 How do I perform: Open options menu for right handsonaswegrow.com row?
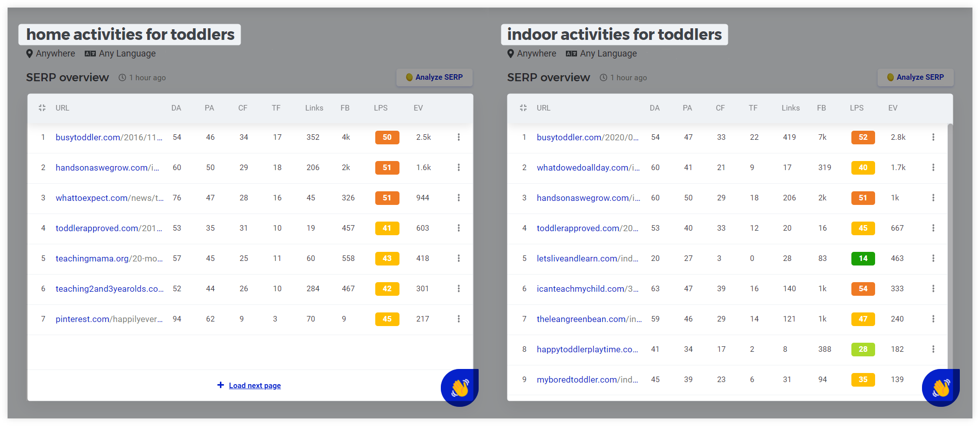click(x=933, y=198)
